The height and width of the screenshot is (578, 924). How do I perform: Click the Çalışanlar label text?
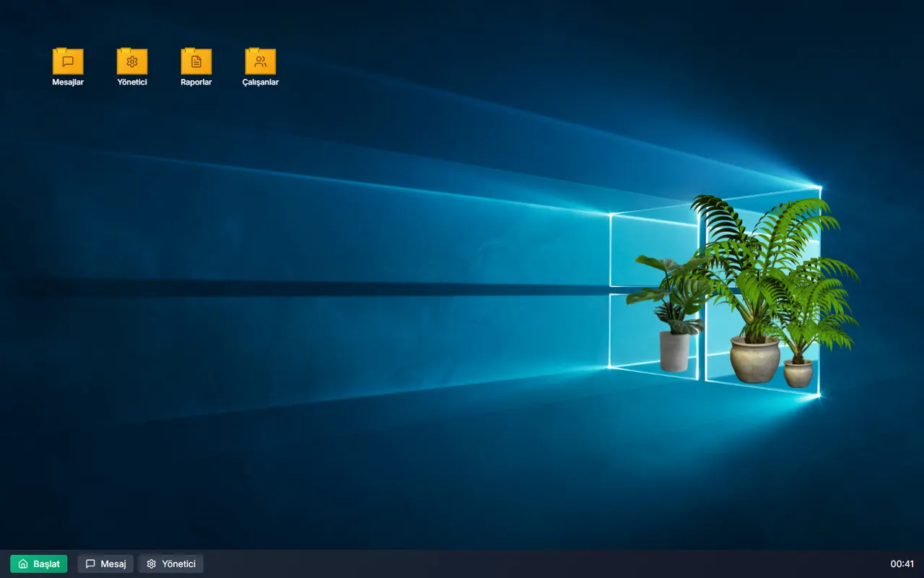coord(261,82)
